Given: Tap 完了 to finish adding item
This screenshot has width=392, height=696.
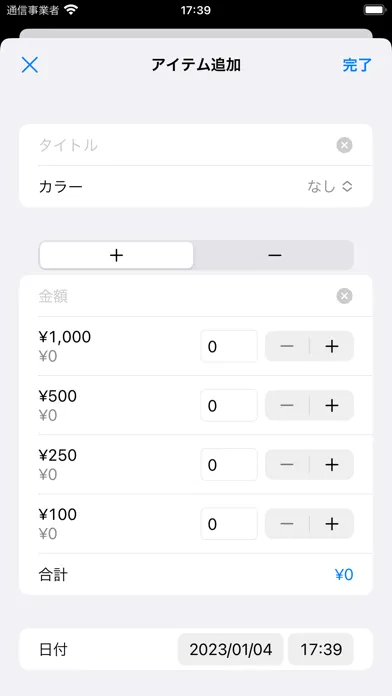Looking at the screenshot, I should click(x=357, y=65).
